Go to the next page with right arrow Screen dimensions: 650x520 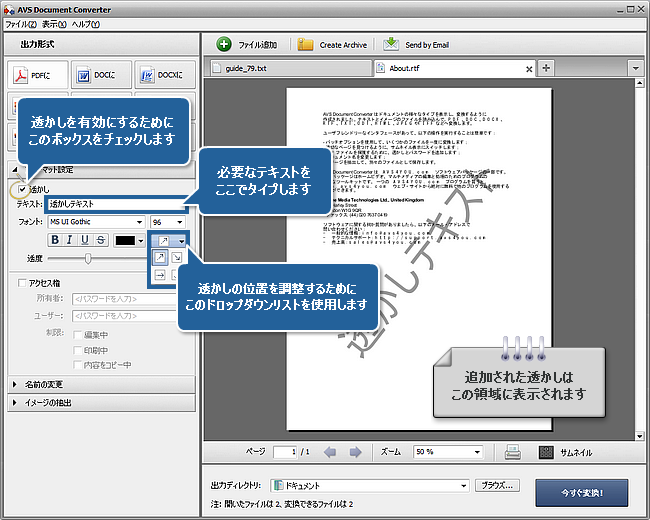(x=356, y=452)
